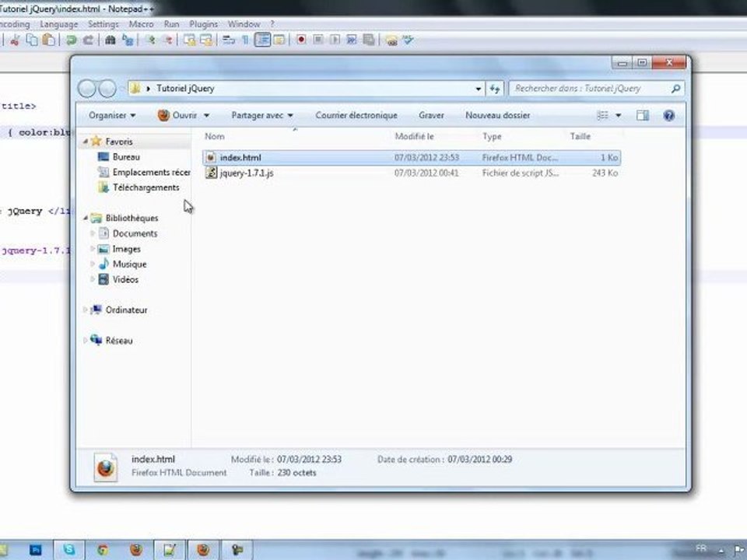Screen dimensions: 747x560
Task: Open the Partager avec dropdown
Action: pyautogui.click(x=262, y=115)
